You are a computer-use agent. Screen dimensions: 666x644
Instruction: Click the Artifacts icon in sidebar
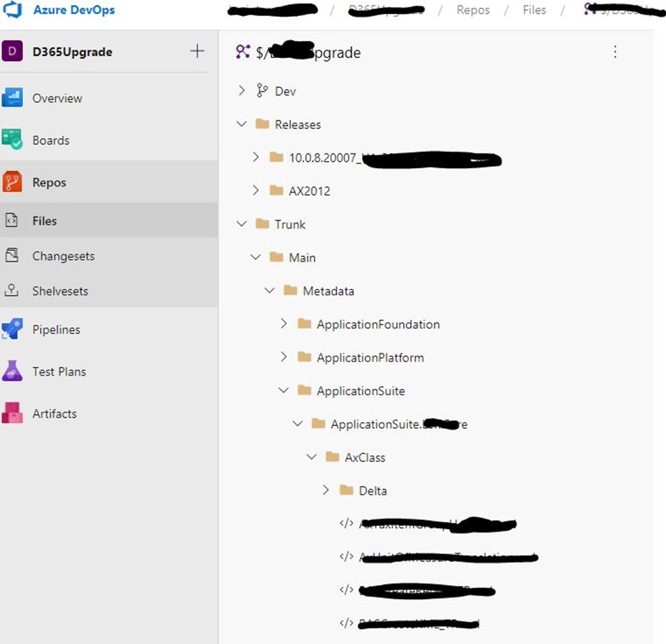pyautogui.click(x=13, y=413)
